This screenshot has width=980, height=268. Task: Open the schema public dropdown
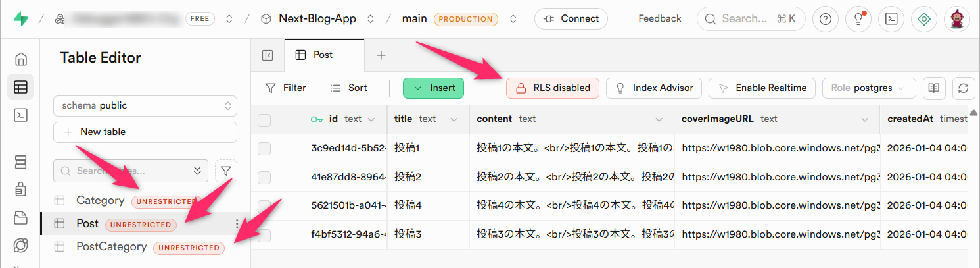(145, 105)
